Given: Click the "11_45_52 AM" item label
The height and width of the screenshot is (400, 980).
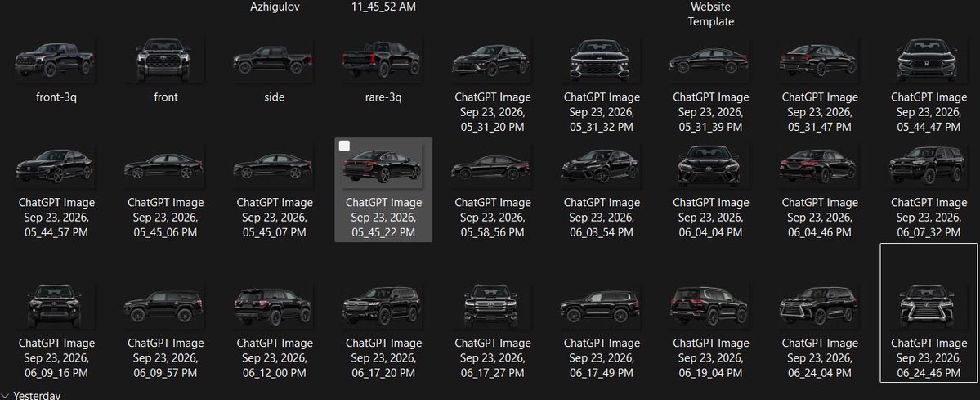Looking at the screenshot, I should (383, 7).
